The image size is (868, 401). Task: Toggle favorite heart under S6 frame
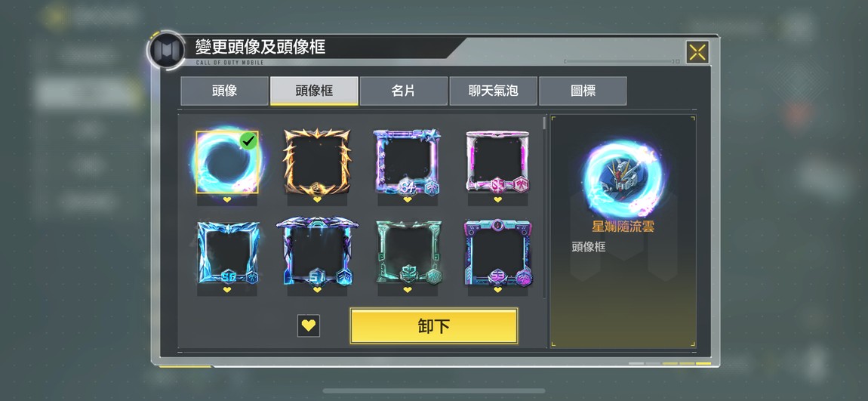[227, 290]
